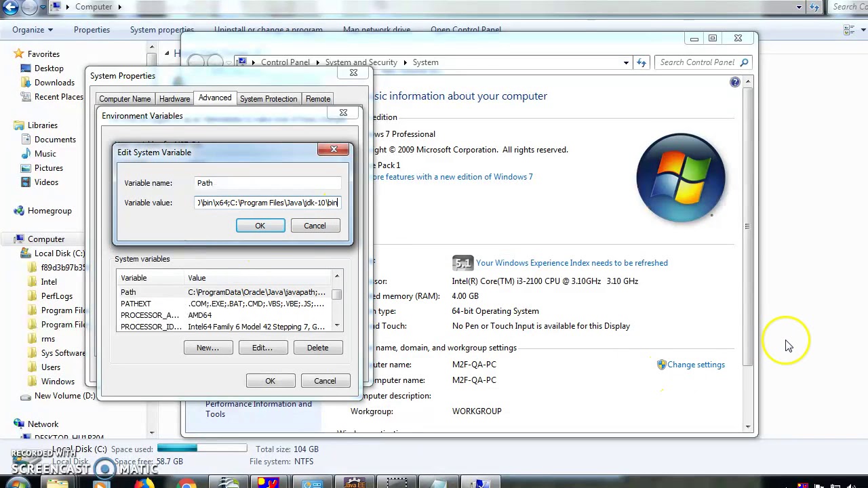
Task: Switch to Computer Name tab
Action: 125,99
